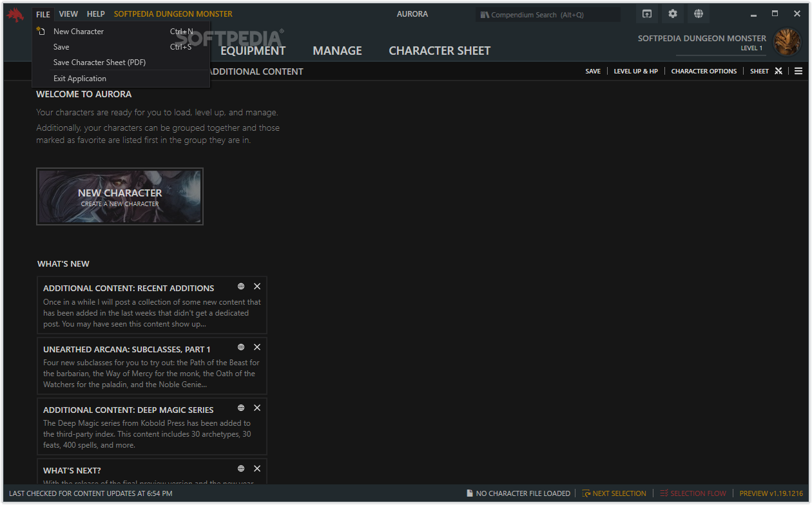The image size is (812, 505).
Task: Click 'SOFTPEDIA DUNGEON MONSTER' name in menu bar
Action: (x=173, y=14)
